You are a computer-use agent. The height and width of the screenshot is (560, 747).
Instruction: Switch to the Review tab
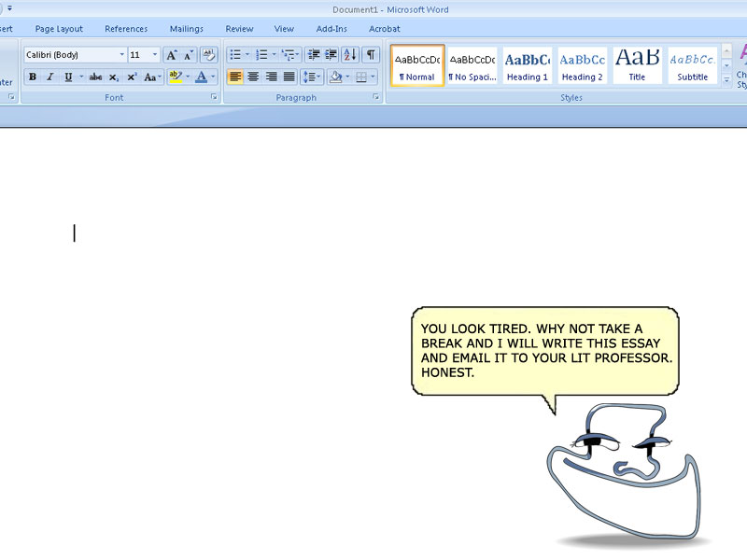[240, 29]
